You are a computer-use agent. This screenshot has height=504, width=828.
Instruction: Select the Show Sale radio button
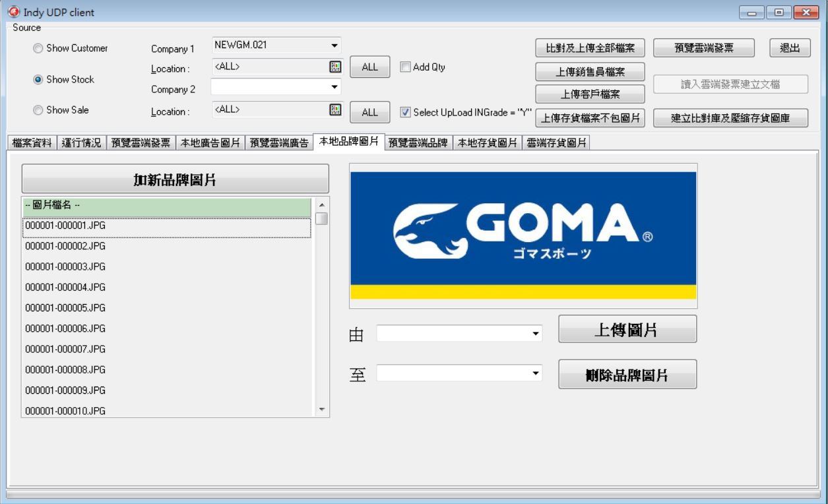38,110
